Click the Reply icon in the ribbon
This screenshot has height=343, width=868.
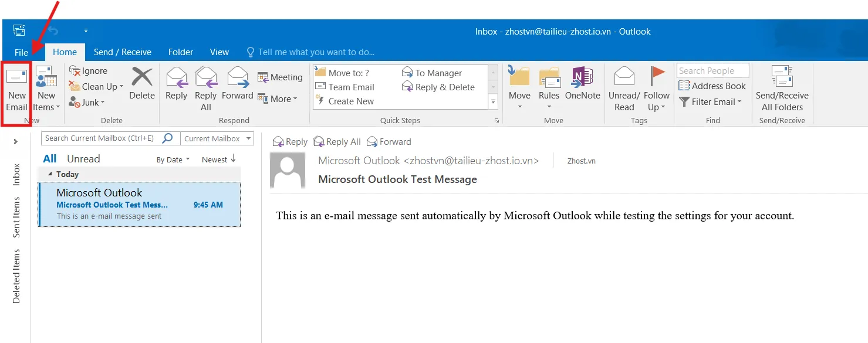(x=176, y=86)
